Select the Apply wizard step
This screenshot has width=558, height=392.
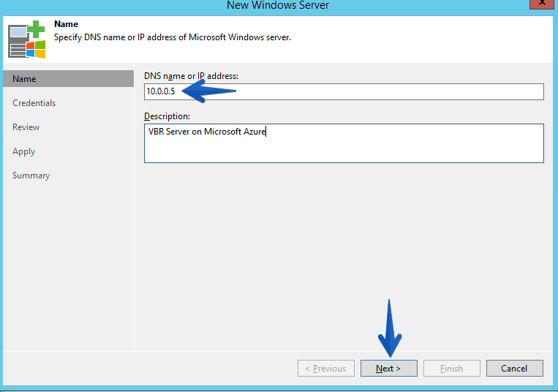24,151
